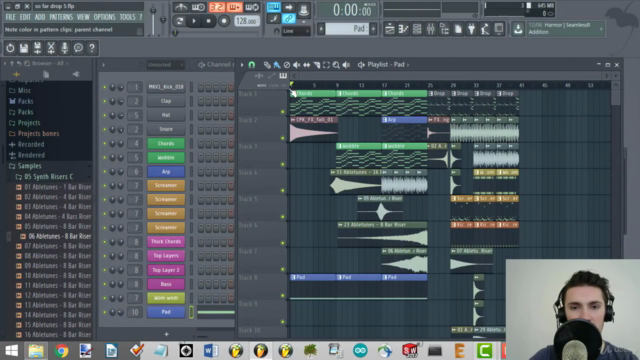This screenshot has width=640, height=360.
Task: Click arrow left of Pad pattern selector
Action: (x=321, y=29)
